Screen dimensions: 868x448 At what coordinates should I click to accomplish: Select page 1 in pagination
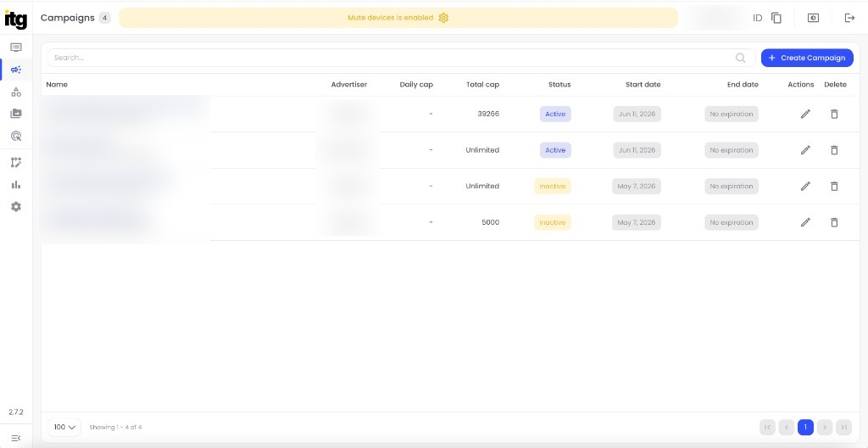[x=805, y=427]
